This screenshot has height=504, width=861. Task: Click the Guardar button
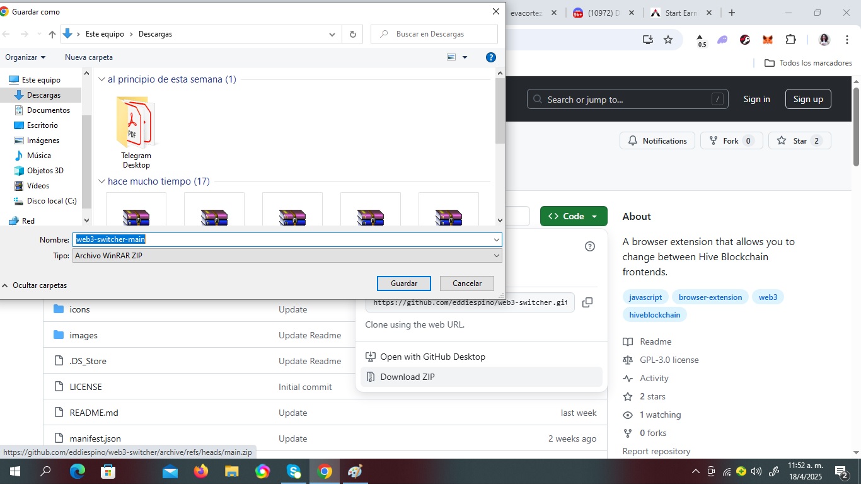pyautogui.click(x=404, y=283)
